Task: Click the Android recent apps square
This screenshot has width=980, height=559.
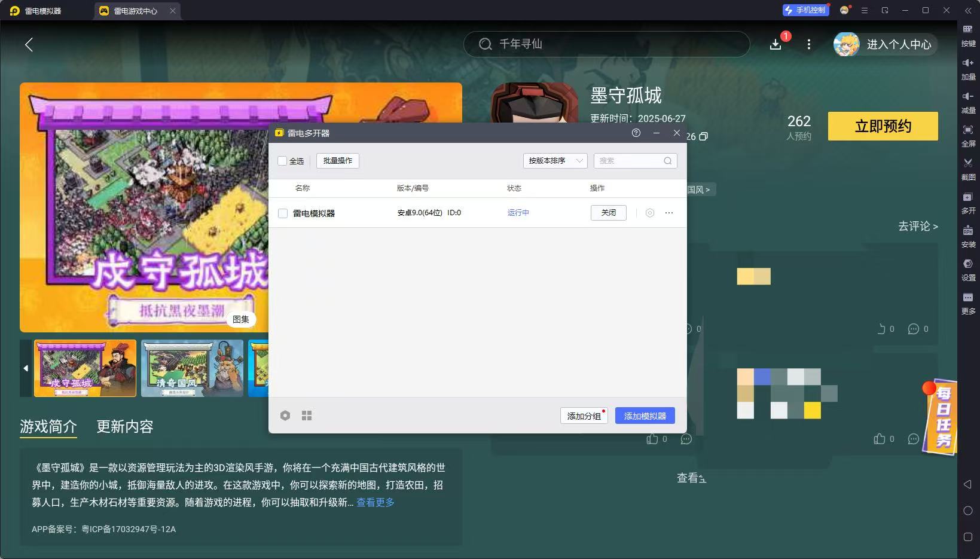Action: (x=968, y=537)
